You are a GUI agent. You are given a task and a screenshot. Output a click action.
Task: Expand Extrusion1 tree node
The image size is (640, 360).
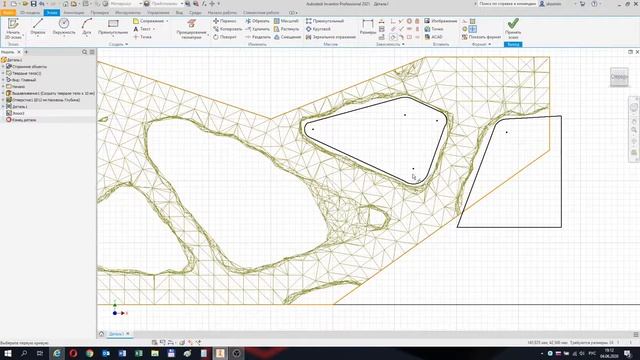[3, 93]
